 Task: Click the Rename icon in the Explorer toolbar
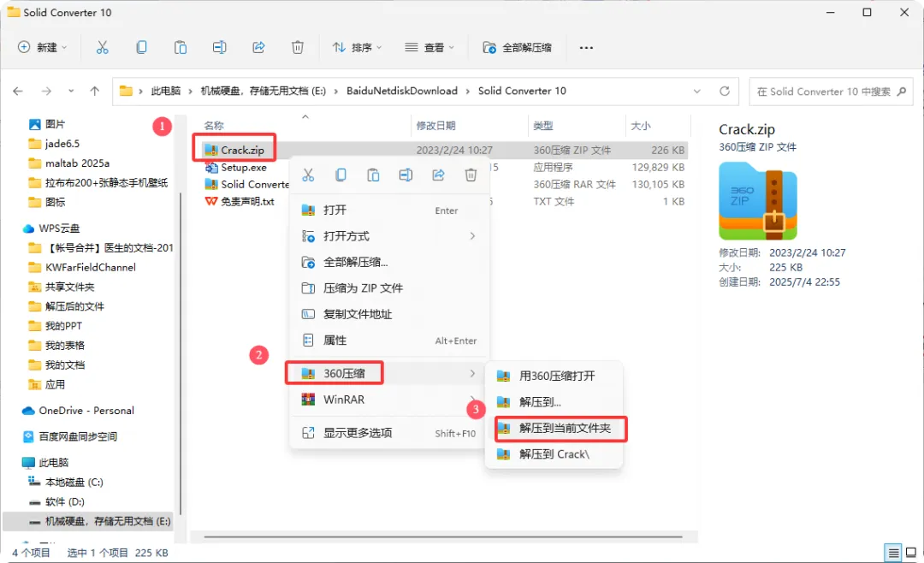click(x=219, y=48)
